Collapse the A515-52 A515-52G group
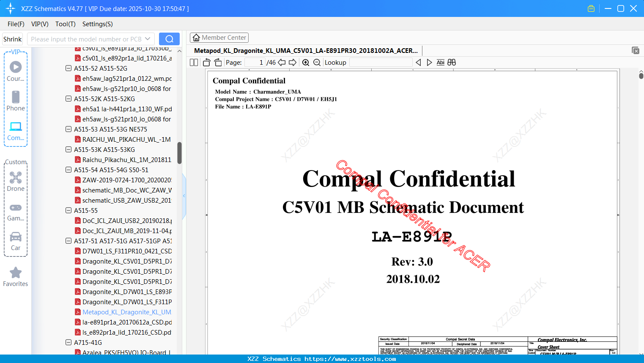This screenshot has width=644, height=363. (69, 68)
